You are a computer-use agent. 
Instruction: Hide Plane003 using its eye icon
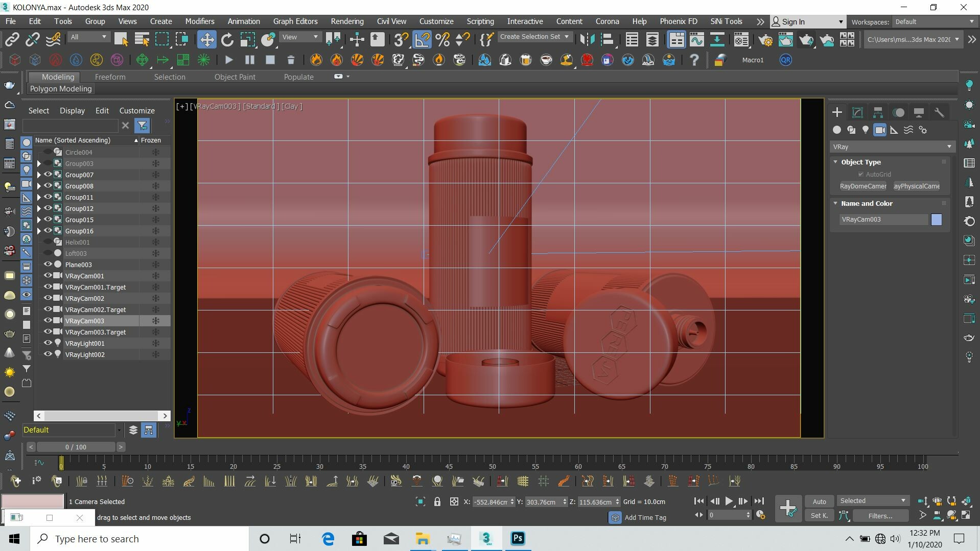pyautogui.click(x=48, y=265)
